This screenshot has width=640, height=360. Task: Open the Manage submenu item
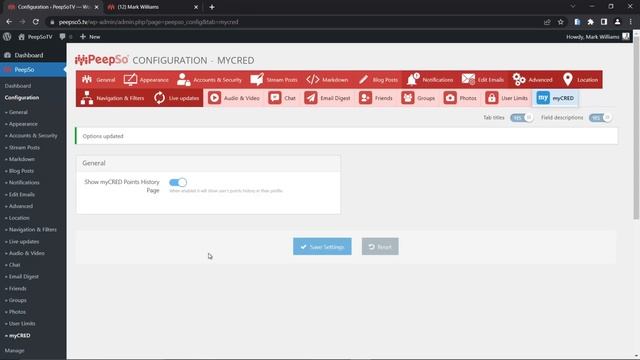point(15,351)
